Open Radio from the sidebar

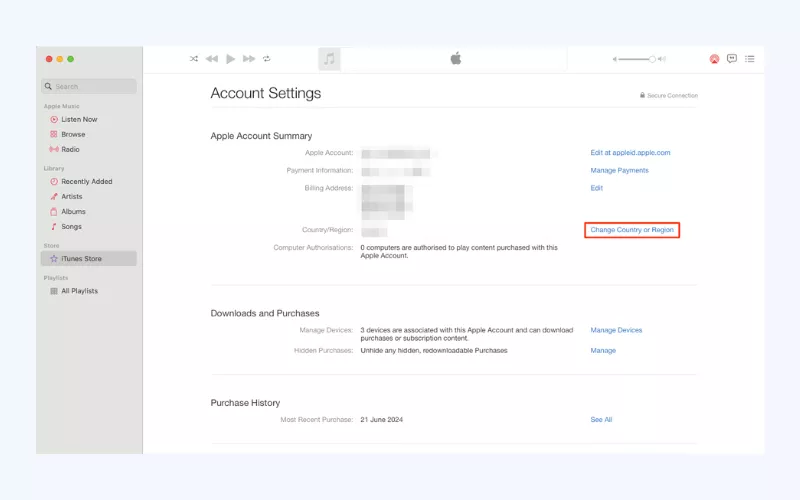70,149
